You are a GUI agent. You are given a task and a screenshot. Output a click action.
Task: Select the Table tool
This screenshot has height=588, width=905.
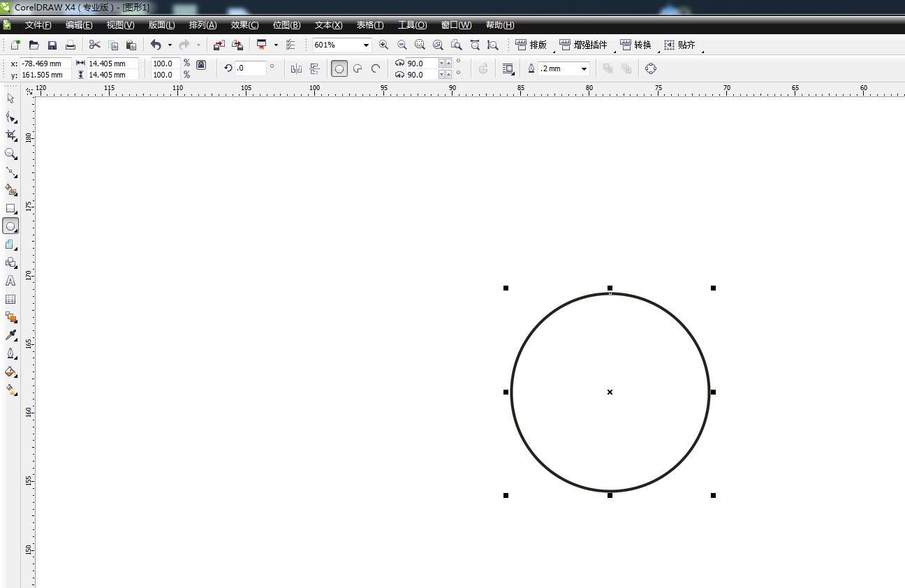tap(10, 299)
